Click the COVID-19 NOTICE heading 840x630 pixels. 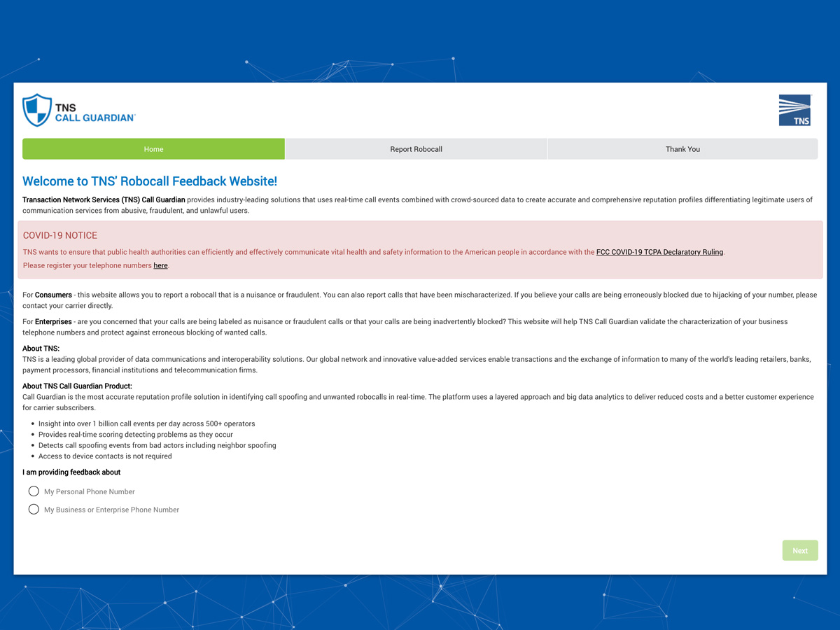(60, 236)
